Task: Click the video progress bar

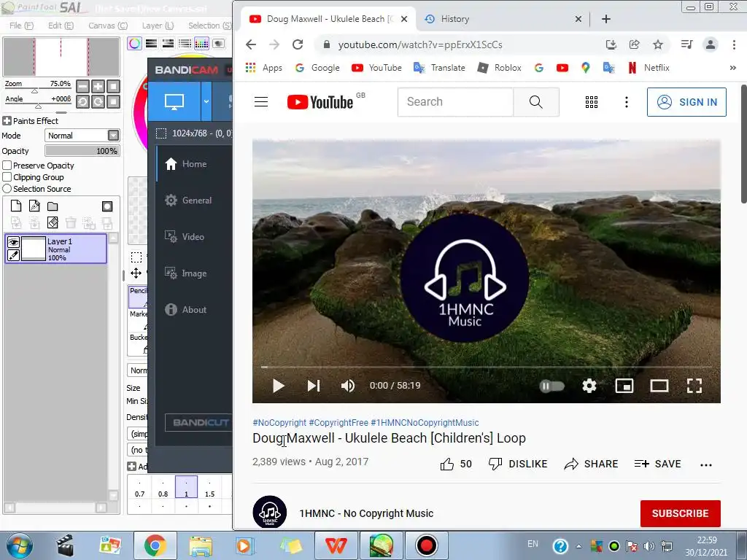Action: (x=486, y=367)
